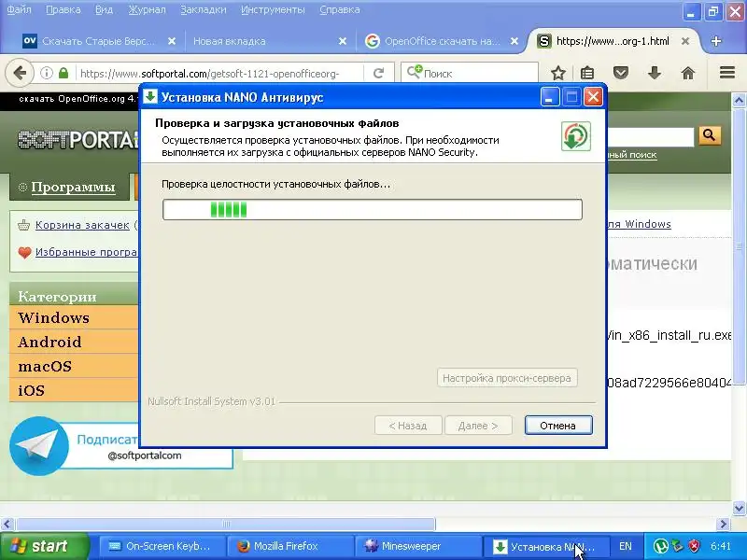Image resolution: width=747 pixels, height=560 pixels.
Task: Minimize the Firefox window
Action: [691, 11]
